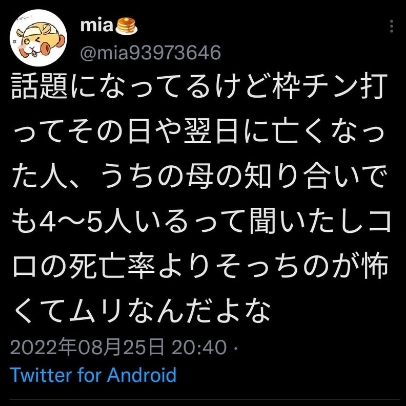Click the tweet line starting with 話題になってる
The height and width of the screenshot is (406, 406).
point(199,87)
